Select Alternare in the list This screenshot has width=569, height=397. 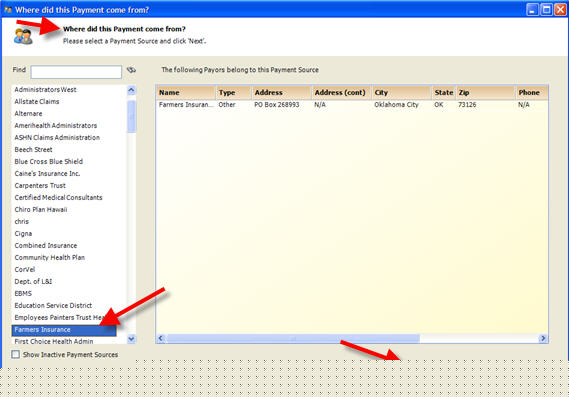pos(28,114)
